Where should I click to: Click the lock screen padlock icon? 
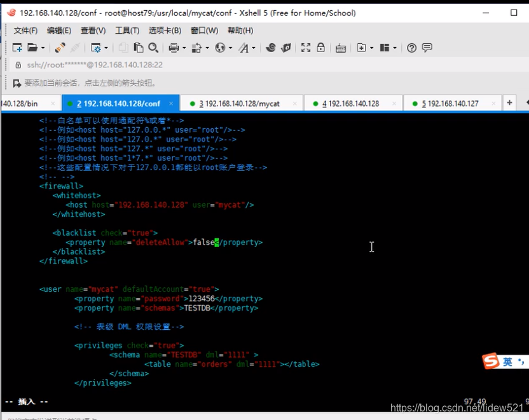(320, 48)
